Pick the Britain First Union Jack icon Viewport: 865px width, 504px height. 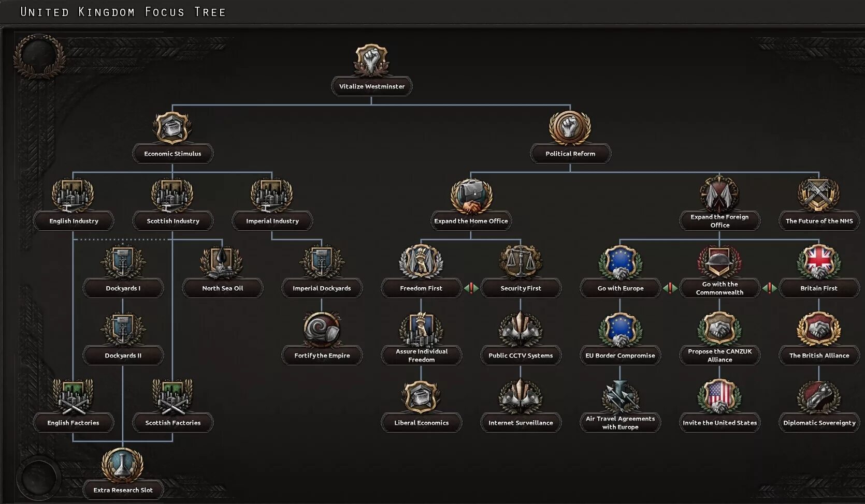point(819,262)
